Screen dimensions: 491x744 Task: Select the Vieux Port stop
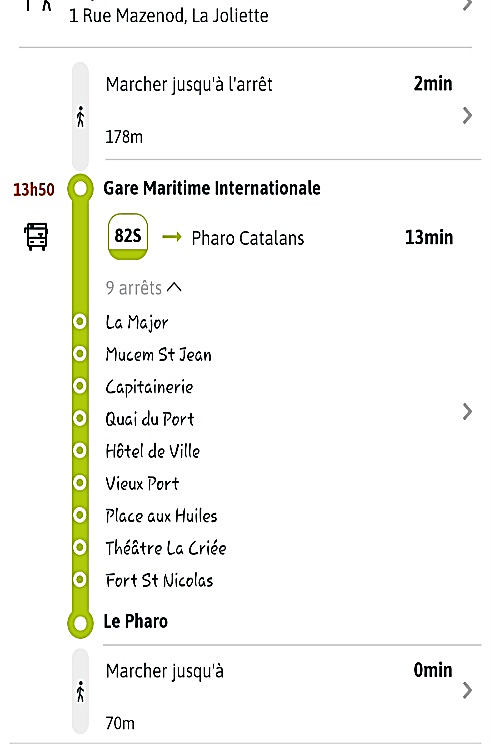click(142, 484)
